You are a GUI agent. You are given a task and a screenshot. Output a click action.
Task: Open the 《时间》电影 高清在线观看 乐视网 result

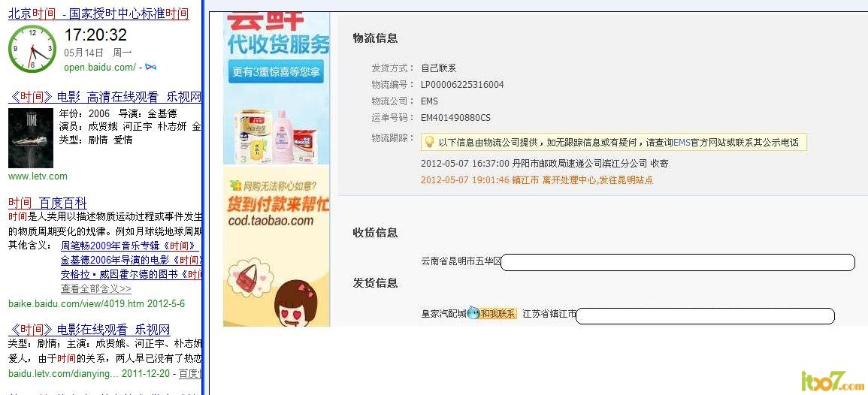pyautogui.click(x=104, y=98)
